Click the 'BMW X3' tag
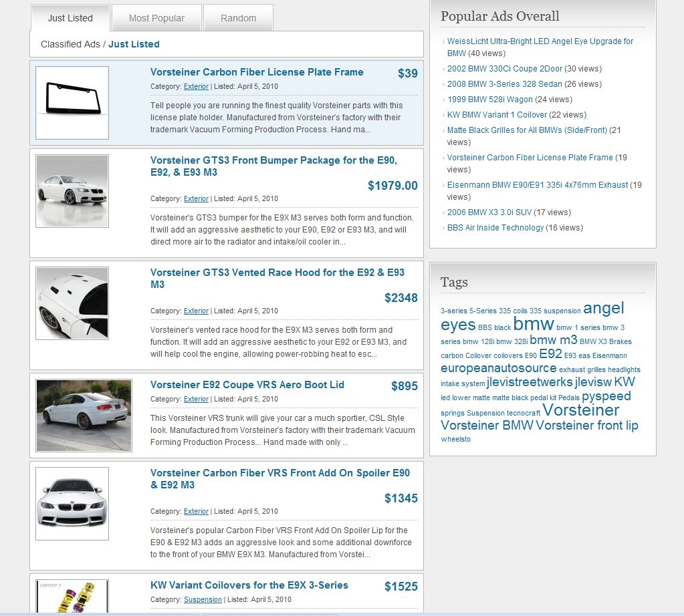This screenshot has width=684, height=616. tap(593, 341)
